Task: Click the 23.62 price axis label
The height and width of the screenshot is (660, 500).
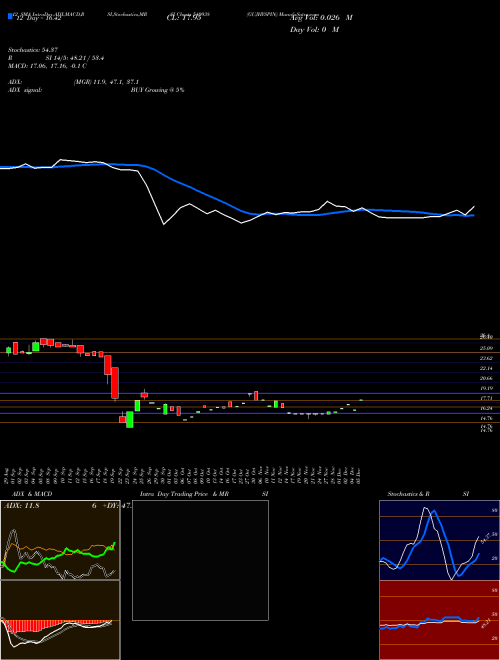Action: click(487, 358)
